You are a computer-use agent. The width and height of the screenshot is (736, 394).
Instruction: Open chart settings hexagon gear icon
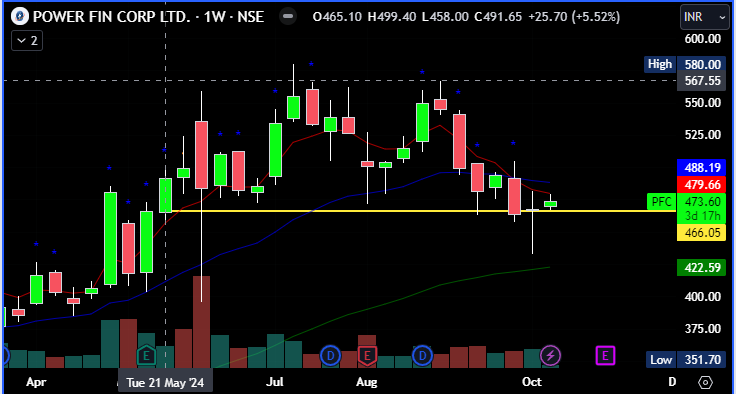tap(705, 382)
